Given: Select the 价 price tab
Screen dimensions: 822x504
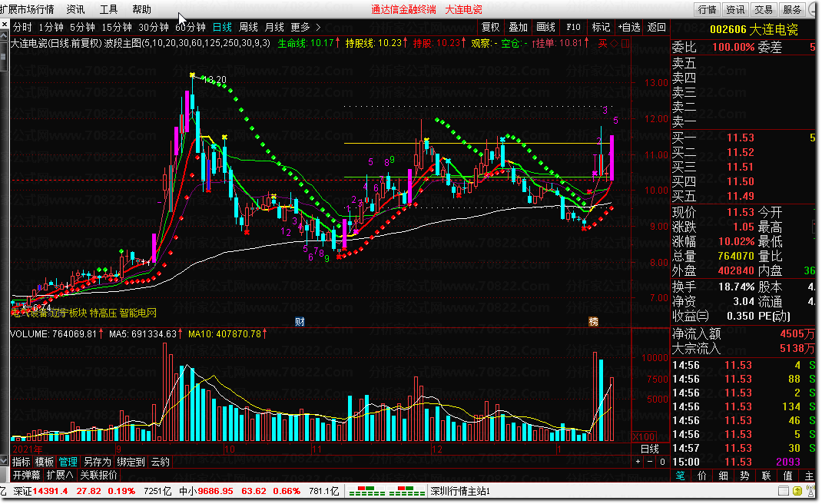Looking at the screenshot, I should pos(702,476).
